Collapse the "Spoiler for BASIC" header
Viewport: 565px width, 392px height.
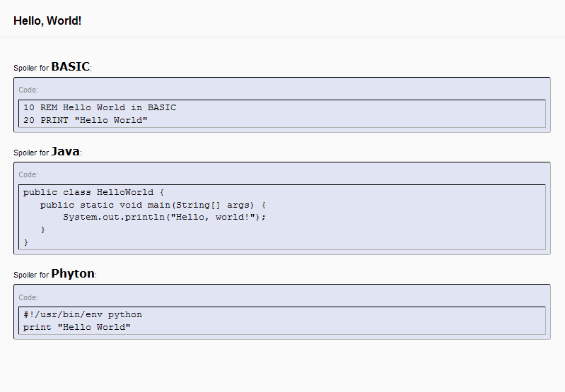tap(52, 67)
